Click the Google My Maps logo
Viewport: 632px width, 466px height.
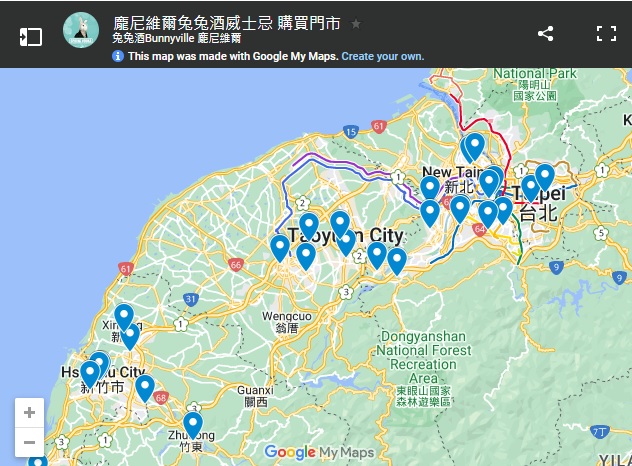pos(319,453)
